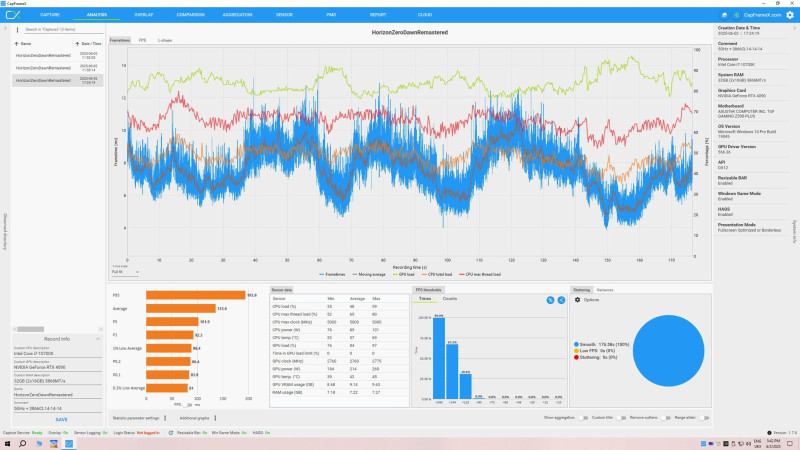Open the Y-axis scale Full fit dropdown
The height and width of the screenshot is (450, 800).
[125, 272]
